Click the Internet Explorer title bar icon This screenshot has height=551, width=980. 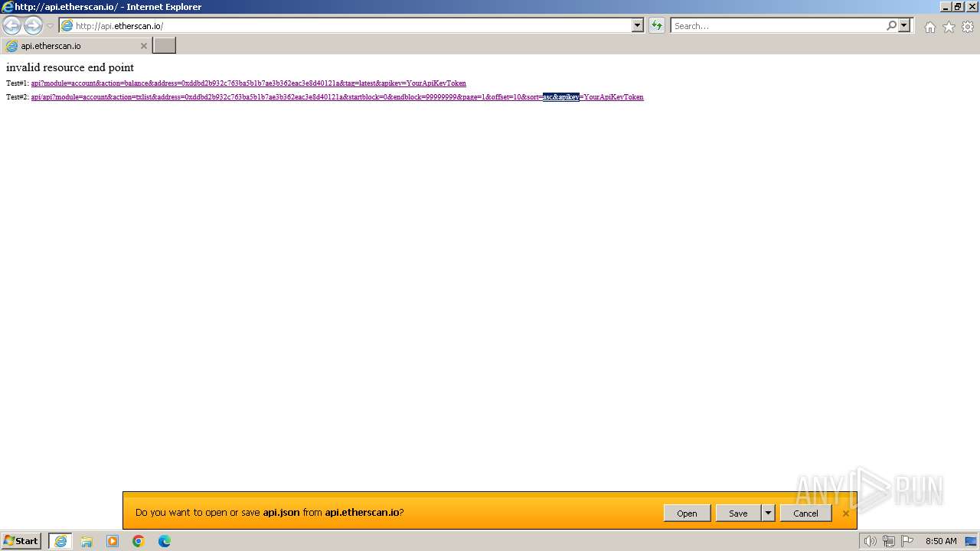[x=8, y=7]
